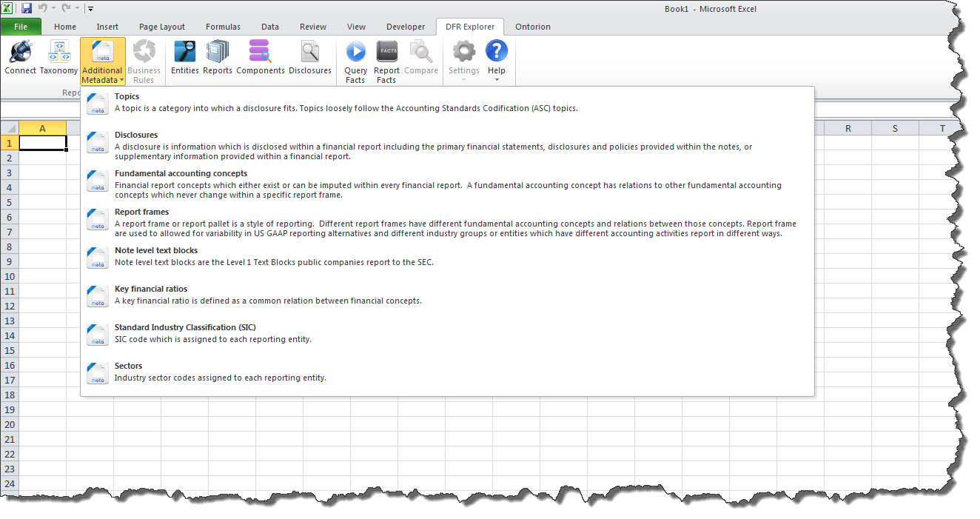
Task: Open the Entities tool
Action: pyautogui.click(x=185, y=58)
